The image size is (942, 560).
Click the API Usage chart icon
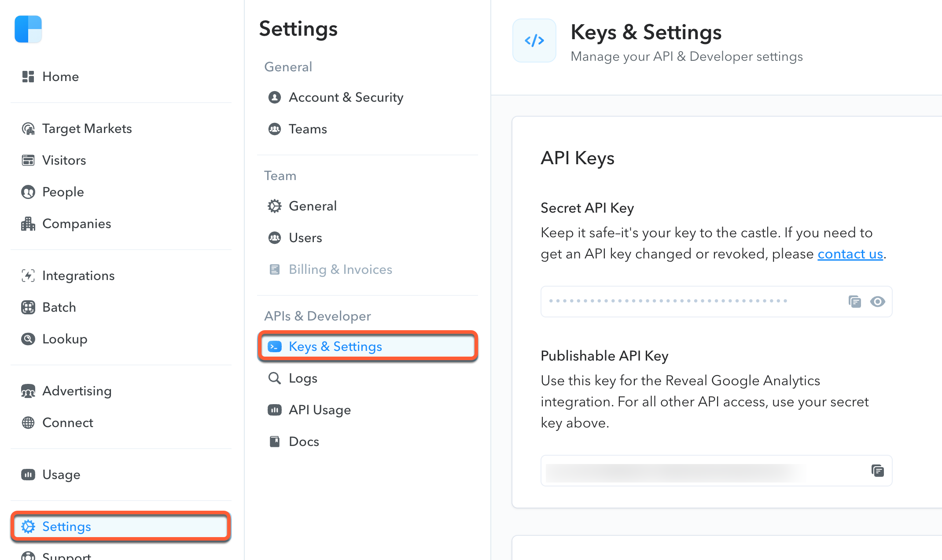coord(275,410)
